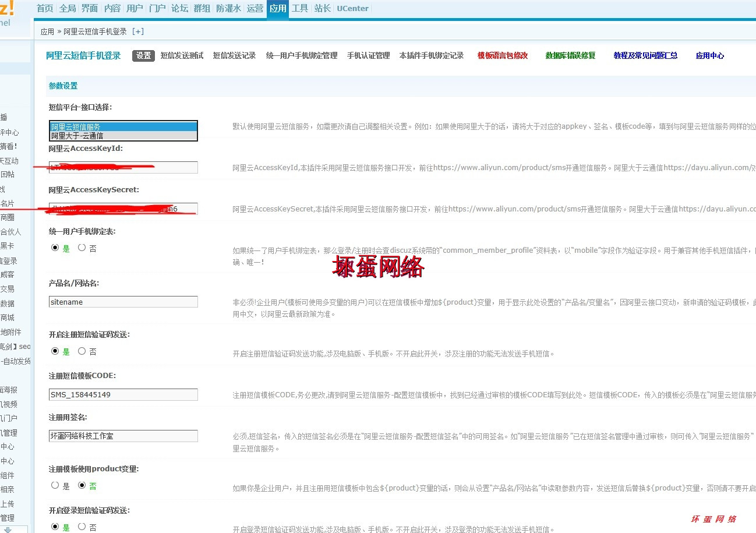
Task: Select 是 for 统一用户手机绑定表
Action: click(55, 248)
